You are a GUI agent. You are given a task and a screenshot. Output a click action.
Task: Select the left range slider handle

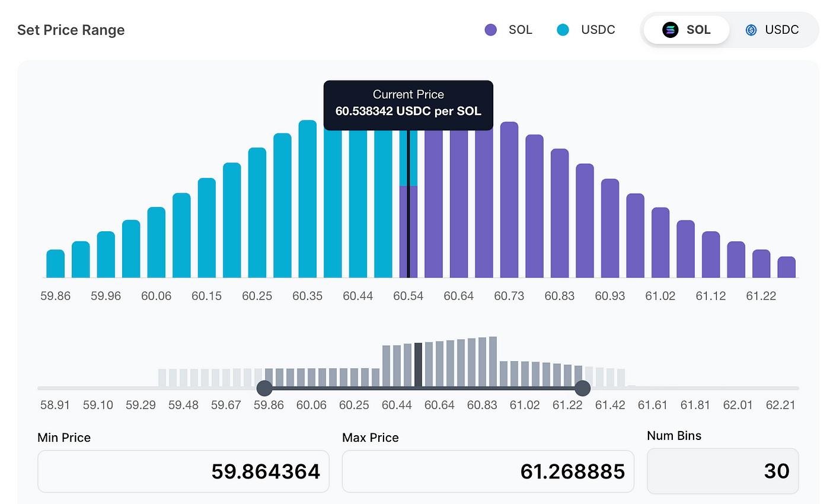(264, 388)
